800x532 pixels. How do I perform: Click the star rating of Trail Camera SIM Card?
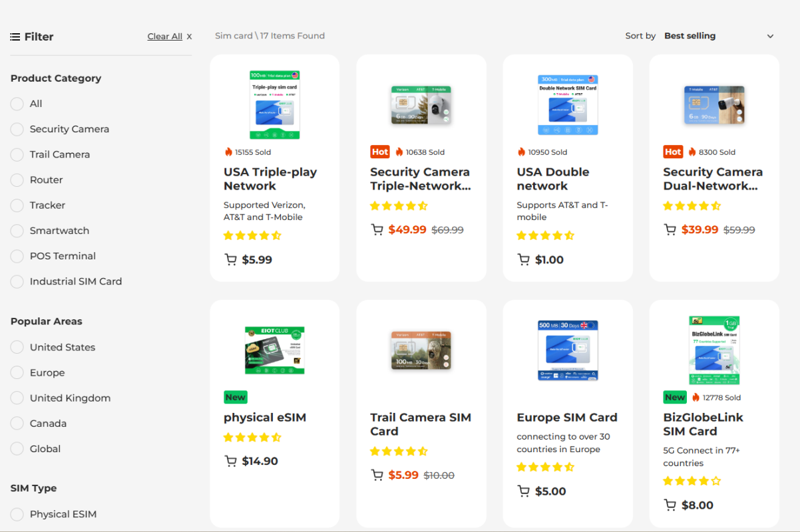(x=399, y=451)
